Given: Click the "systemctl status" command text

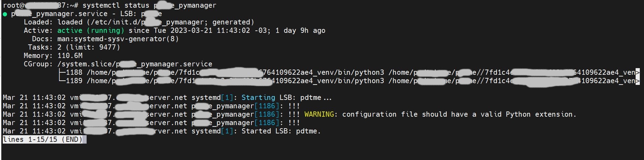Looking at the screenshot, I should (x=116, y=6).
